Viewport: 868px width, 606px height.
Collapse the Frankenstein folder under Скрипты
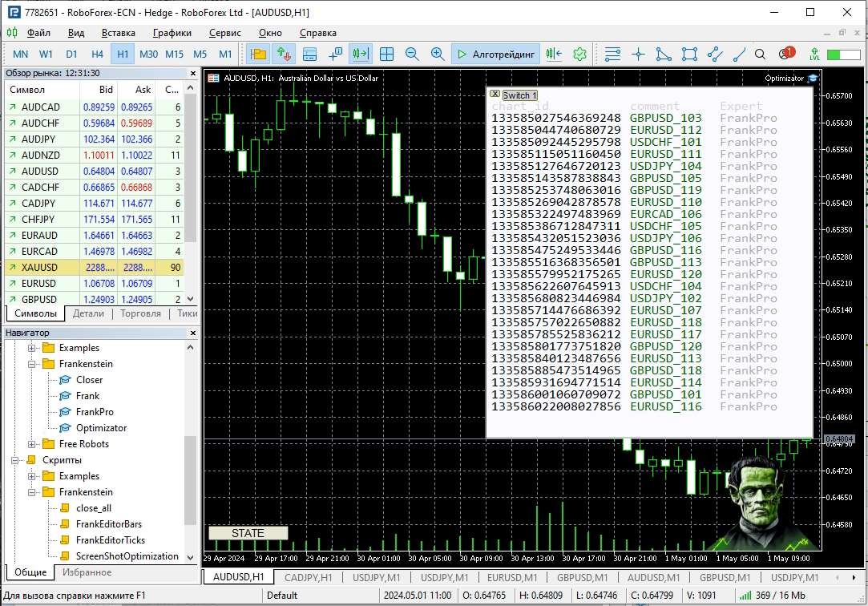point(32,492)
